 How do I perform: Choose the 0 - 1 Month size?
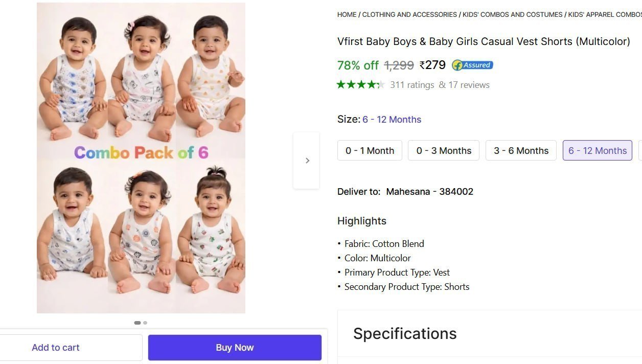tap(370, 150)
